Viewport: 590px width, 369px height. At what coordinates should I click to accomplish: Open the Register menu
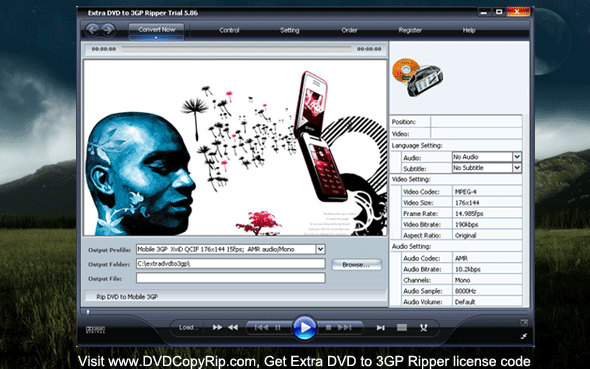click(410, 30)
